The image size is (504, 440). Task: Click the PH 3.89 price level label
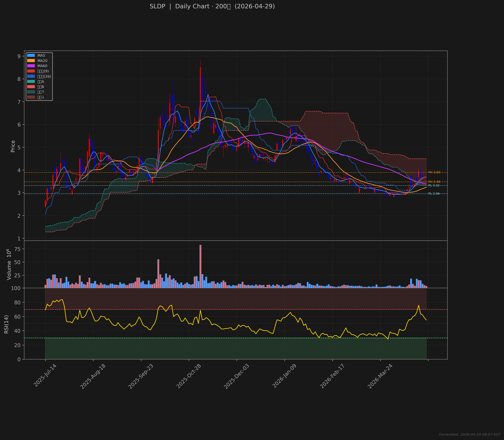[x=434, y=172]
